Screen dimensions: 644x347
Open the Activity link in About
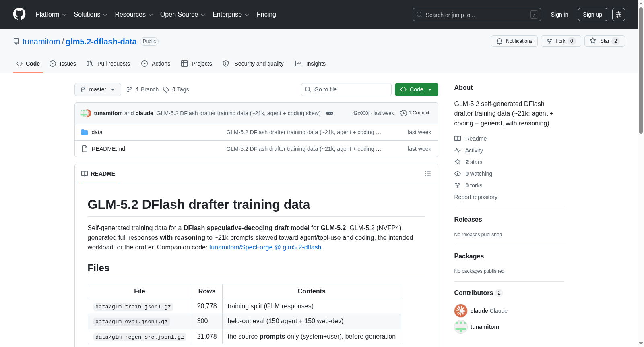pyautogui.click(x=469, y=150)
